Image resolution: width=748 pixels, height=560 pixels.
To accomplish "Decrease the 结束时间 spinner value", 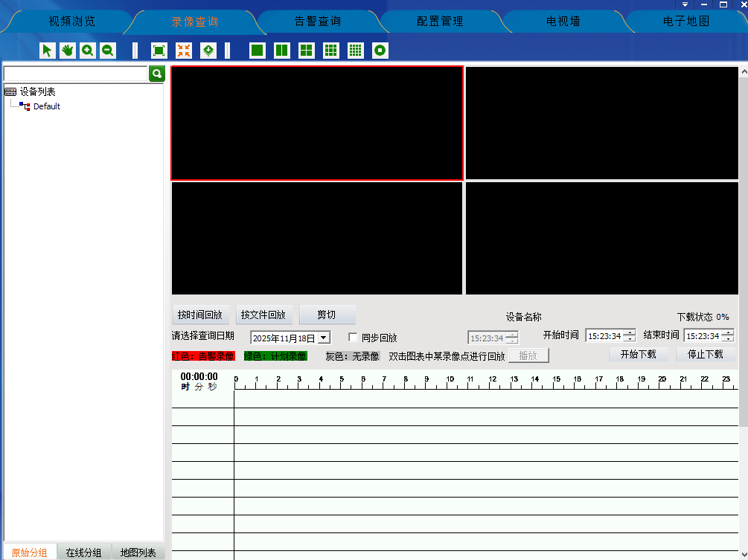I will 727,339.
